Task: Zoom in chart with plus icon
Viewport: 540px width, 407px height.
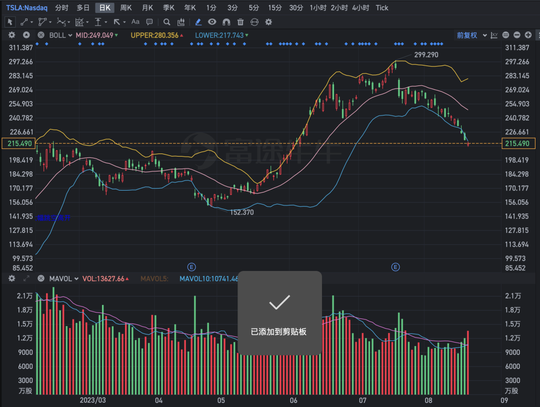Action: 528,35
